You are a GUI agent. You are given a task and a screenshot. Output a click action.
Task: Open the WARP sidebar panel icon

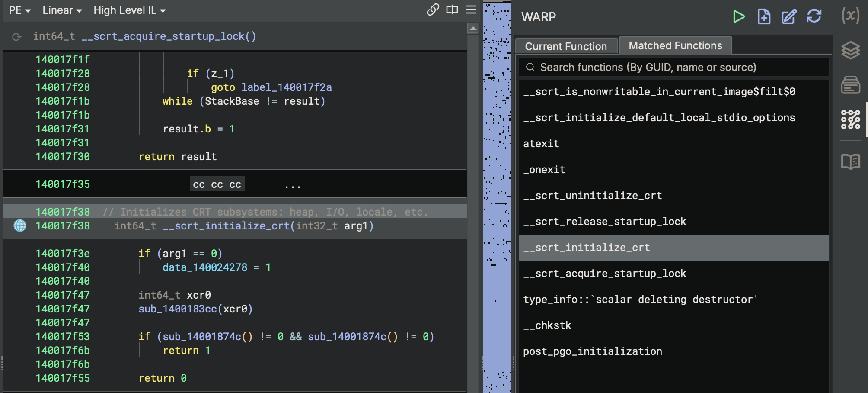click(850, 119)
